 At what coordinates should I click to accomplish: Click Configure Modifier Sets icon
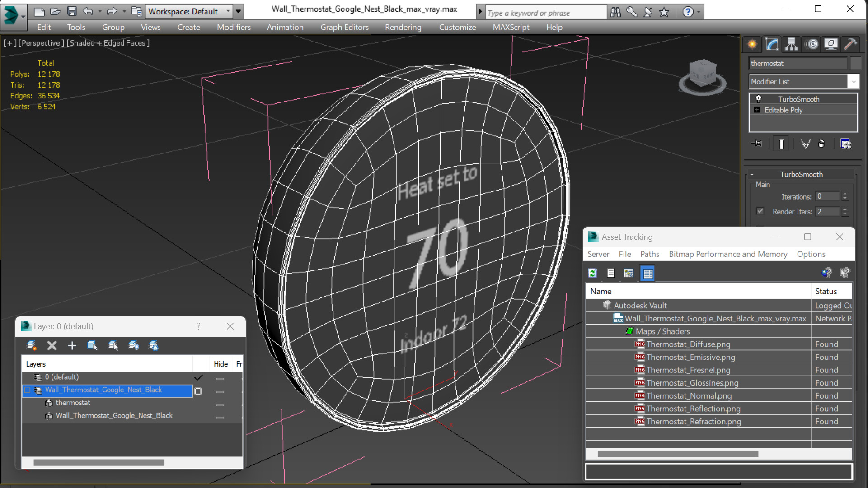click(x=845, y=144)
